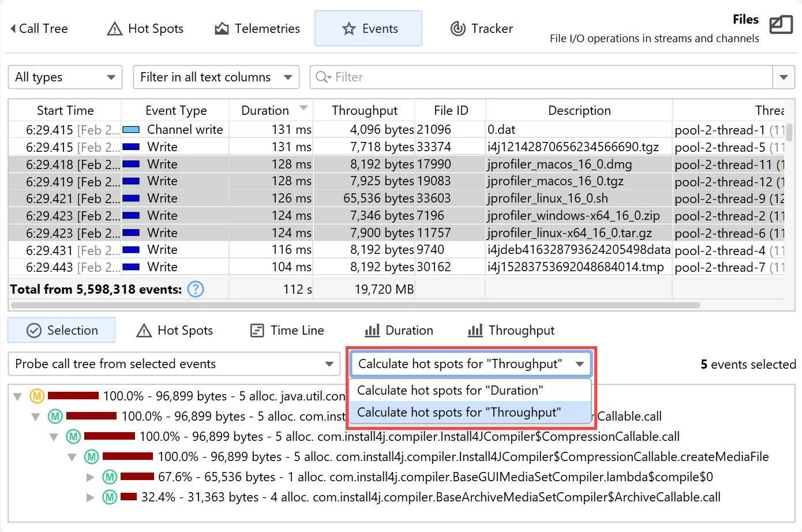802x532 pixels.
Task: Choose Calculate hot spots for "Throughput" list option
Action: [x=470, y=413]
